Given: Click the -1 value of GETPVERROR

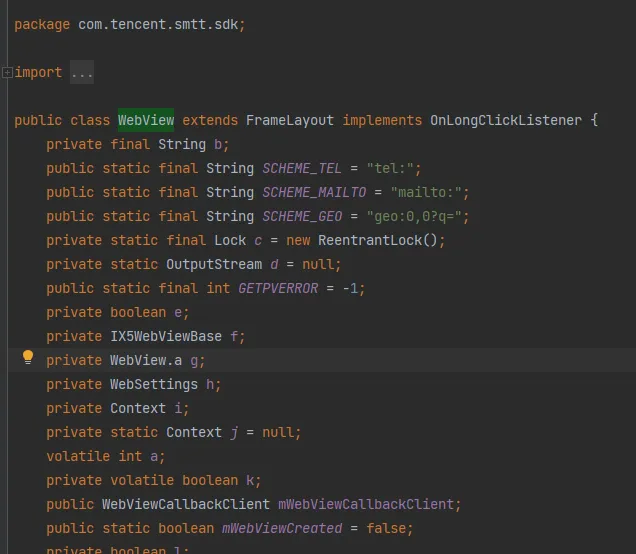Looking at the screenshot, I should click(350, 288).
